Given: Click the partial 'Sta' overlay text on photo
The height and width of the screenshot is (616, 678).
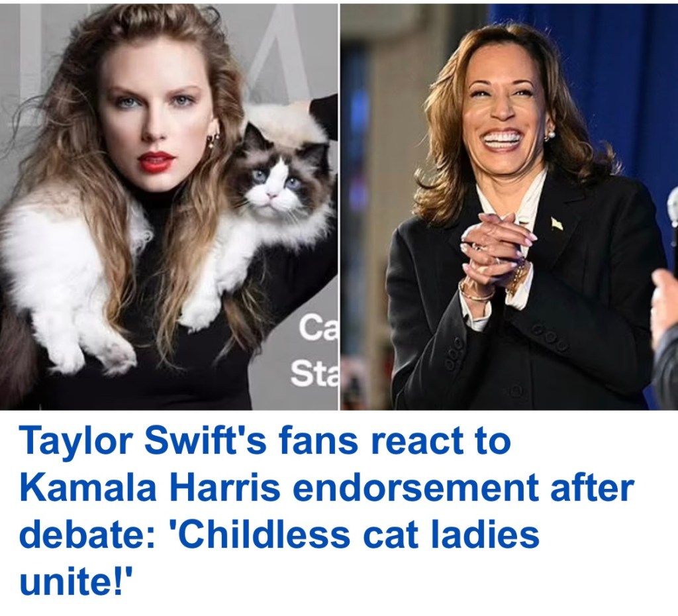Looking at the screenshot, I should (x=315, y=372).
